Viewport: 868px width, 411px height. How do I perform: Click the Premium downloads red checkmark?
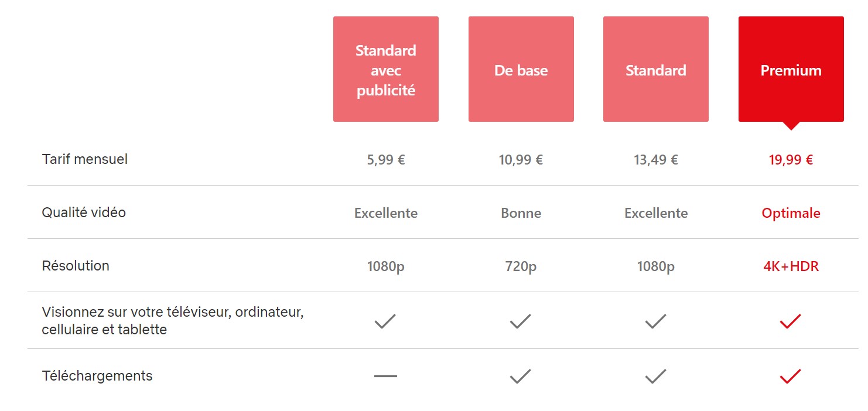(x=790, y=376)
